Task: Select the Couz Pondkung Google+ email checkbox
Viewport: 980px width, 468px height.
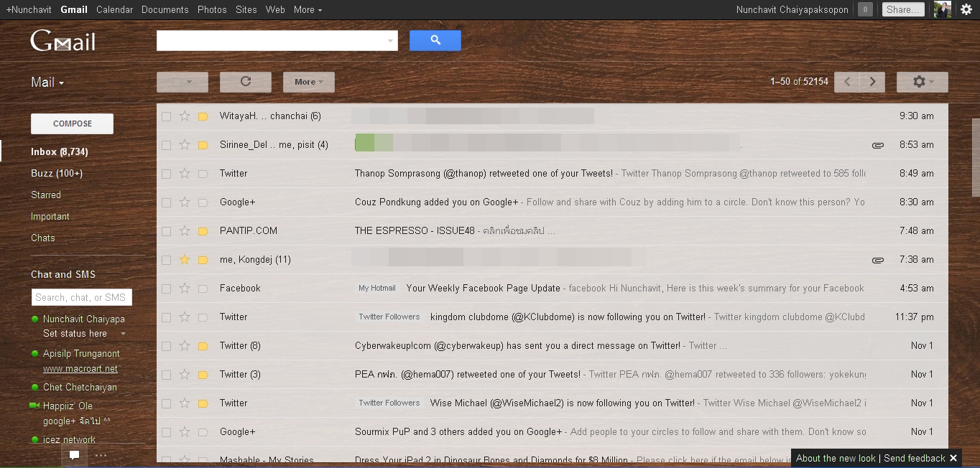Action: pos(166,202)
